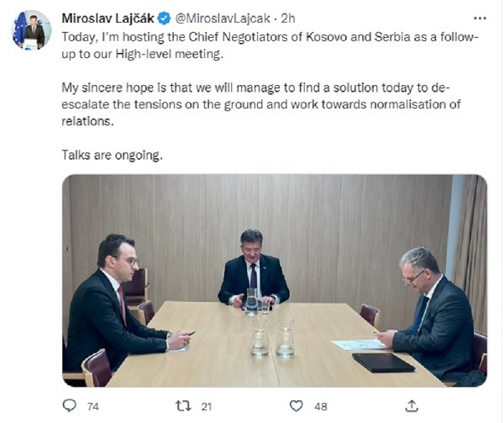Click the glass water carafes in photo
This screenshot has width=504, height=423.
272,338
